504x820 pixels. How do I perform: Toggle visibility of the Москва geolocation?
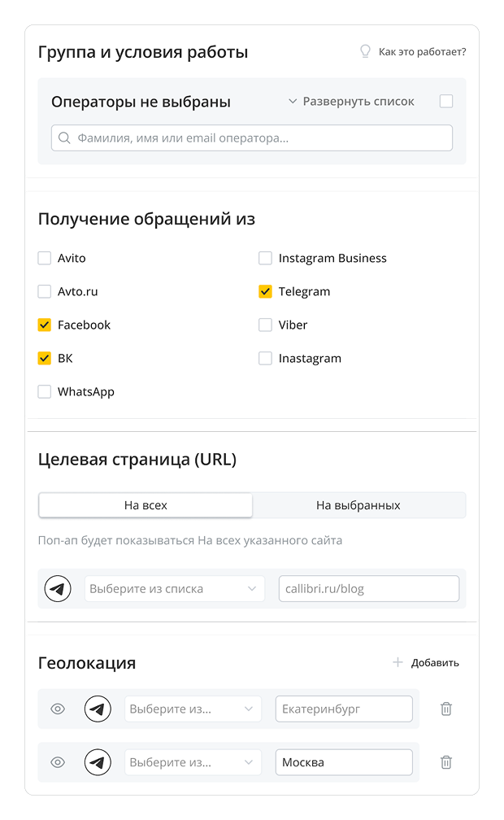pos(58,762)
